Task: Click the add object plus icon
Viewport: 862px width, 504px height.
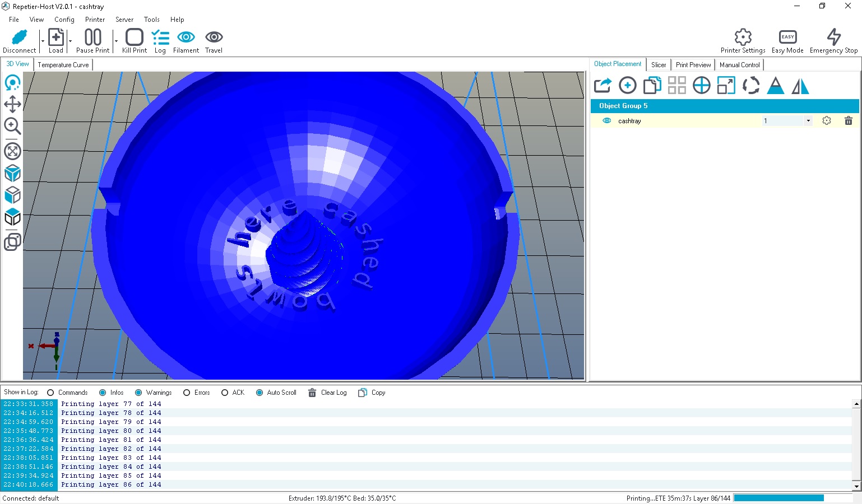Action: point(628,86)
